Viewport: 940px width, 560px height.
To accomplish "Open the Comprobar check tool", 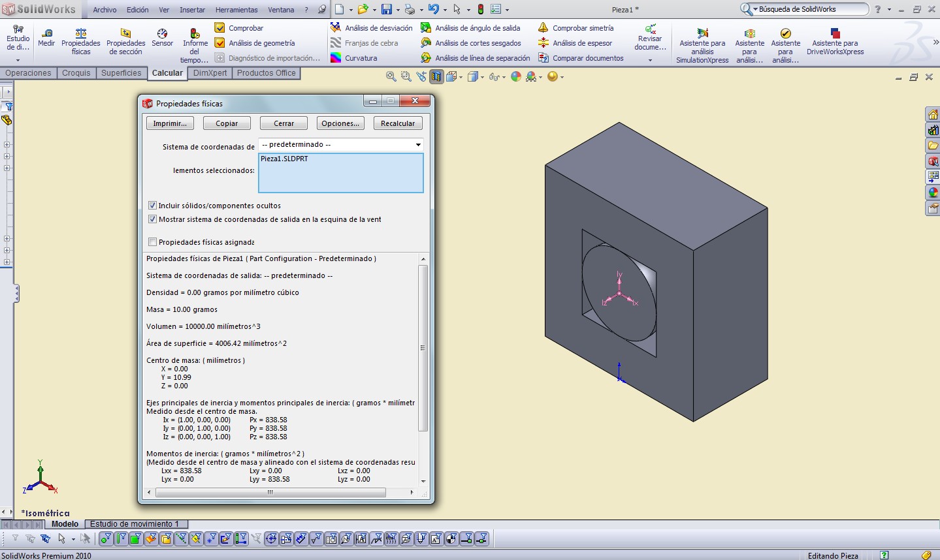I will [239, 28].
